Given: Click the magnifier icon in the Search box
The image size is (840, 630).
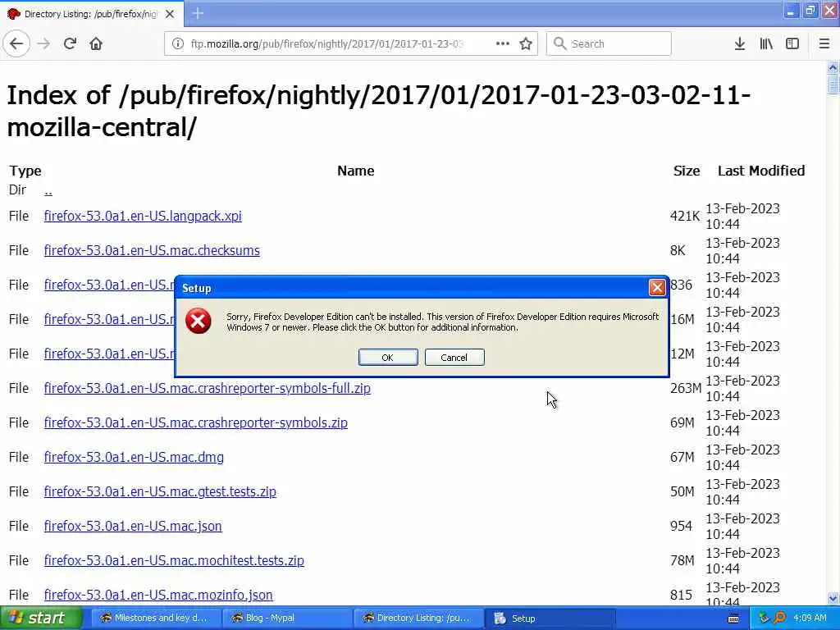Looking at the screenshot, I should (559, 43).
